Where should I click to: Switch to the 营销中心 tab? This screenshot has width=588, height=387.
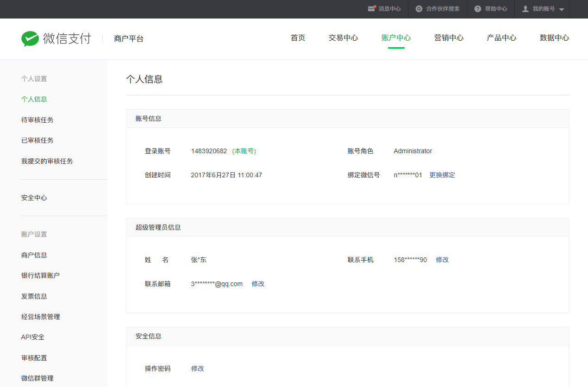pyautogui.click(x=449, y=38)
